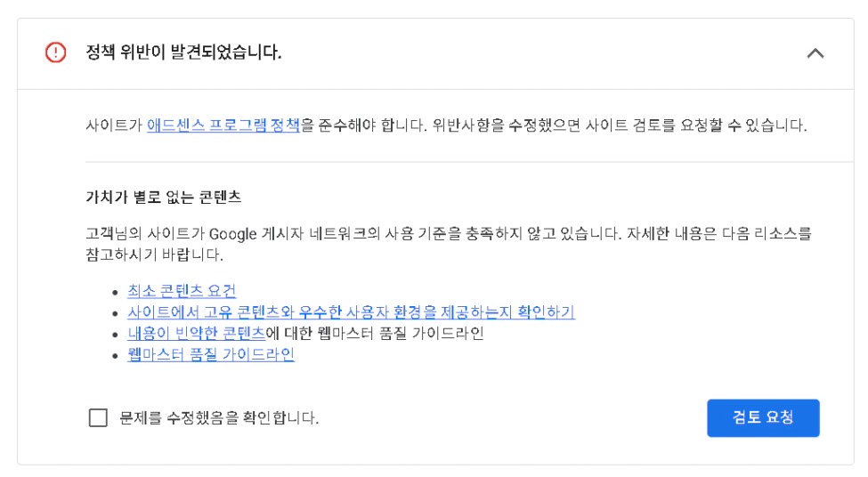Click the red policy violation warning icon
This screenshot has width=868, height=477.
[x=56, y=53]
